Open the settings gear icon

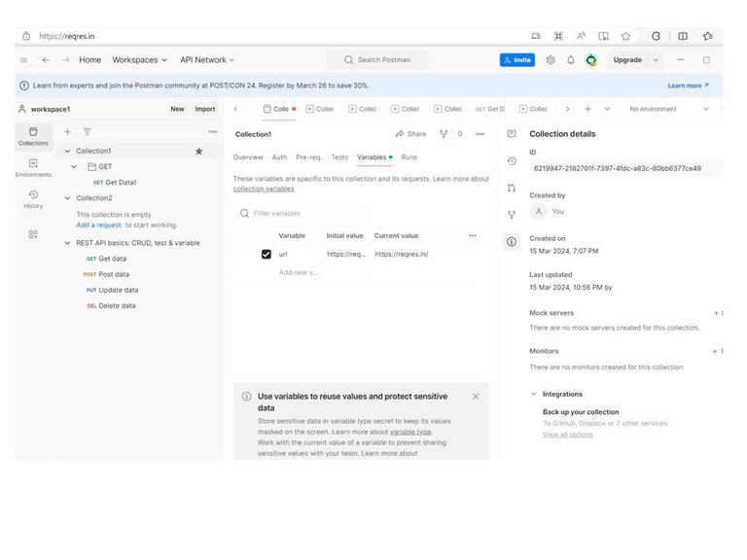(551, 60)
